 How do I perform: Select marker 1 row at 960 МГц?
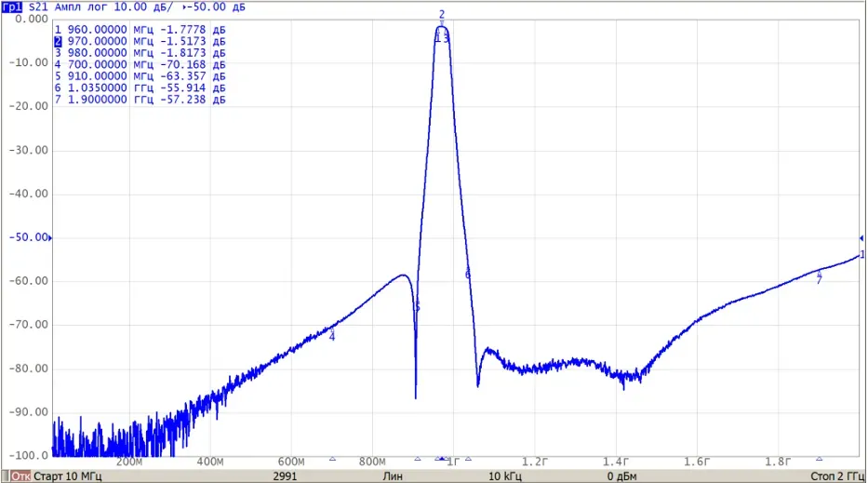(140, 30)
